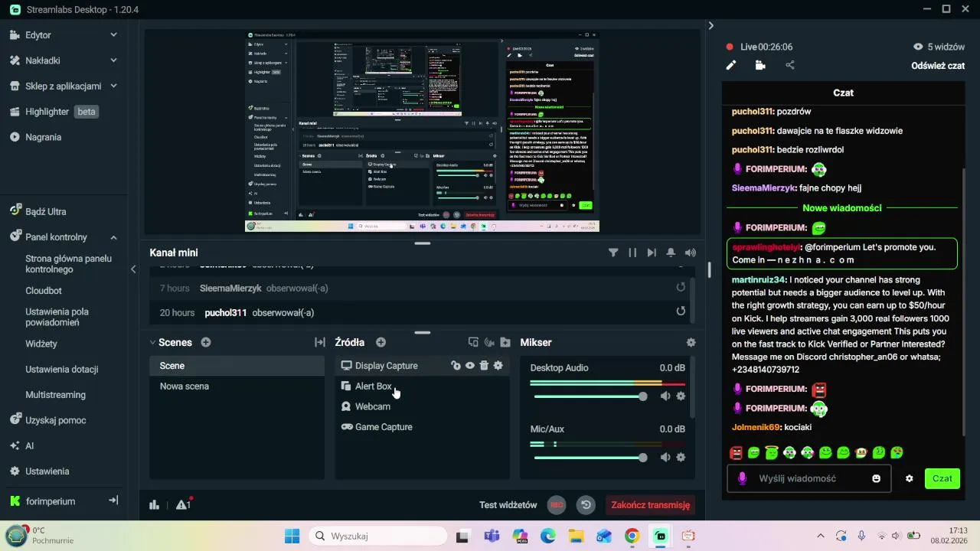
Task: Open Desktop Audio settings gear
Action: 681,396
